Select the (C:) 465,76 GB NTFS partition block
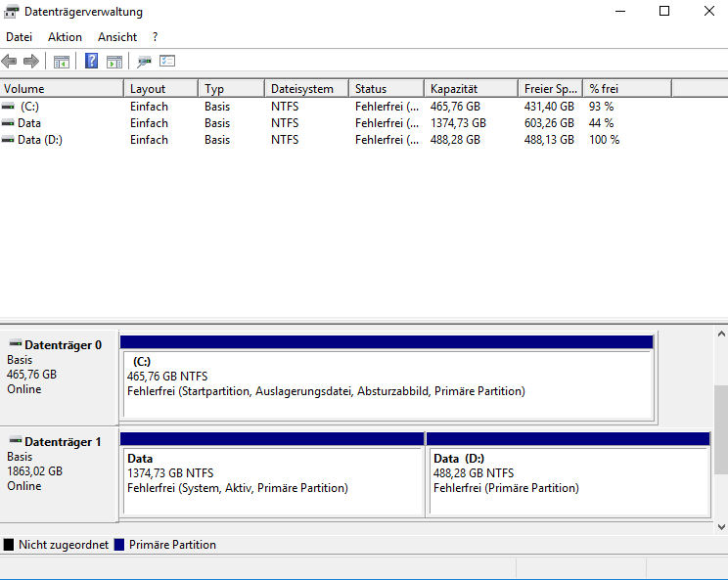728x580 pixels. [x=388, y=385]
